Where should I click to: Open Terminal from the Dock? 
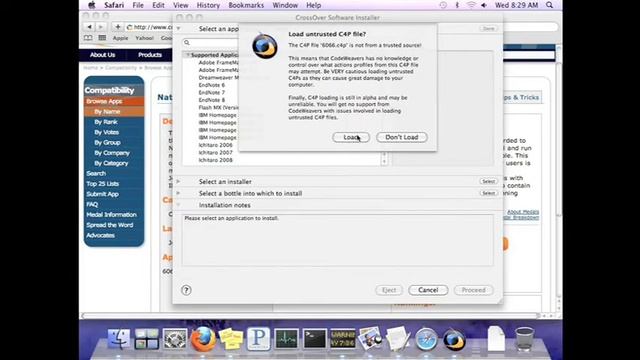coord(315,339)
